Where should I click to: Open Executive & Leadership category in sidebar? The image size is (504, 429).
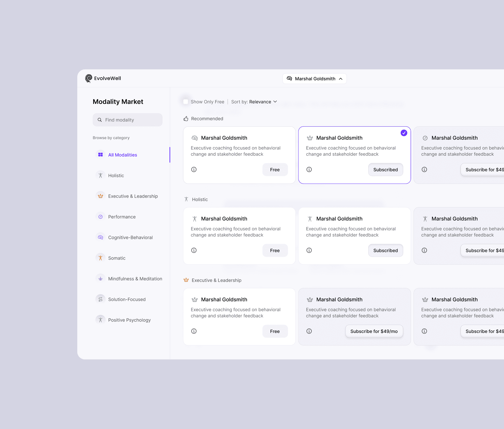click(133, 196)
